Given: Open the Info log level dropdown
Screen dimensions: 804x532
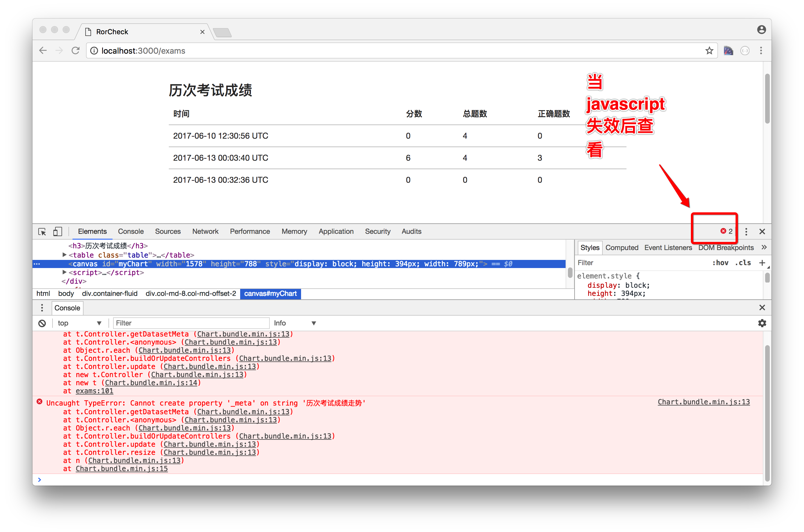Looking at the screenshot, I should pyautogui.click(x=295, y=323).
